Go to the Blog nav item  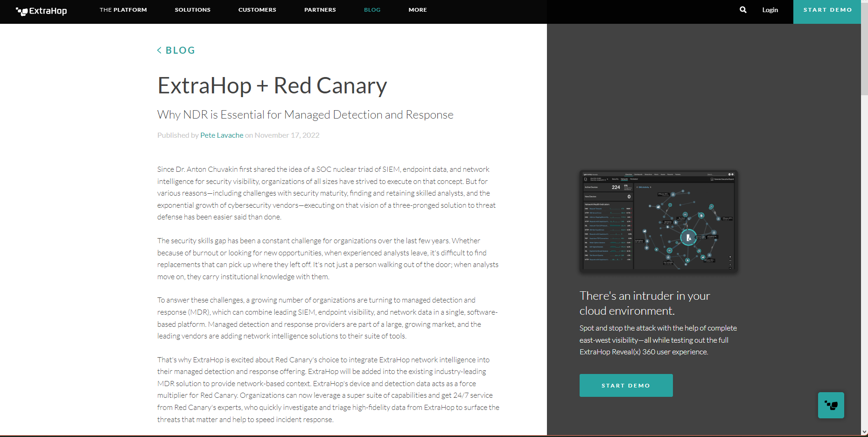coord(372,10)
